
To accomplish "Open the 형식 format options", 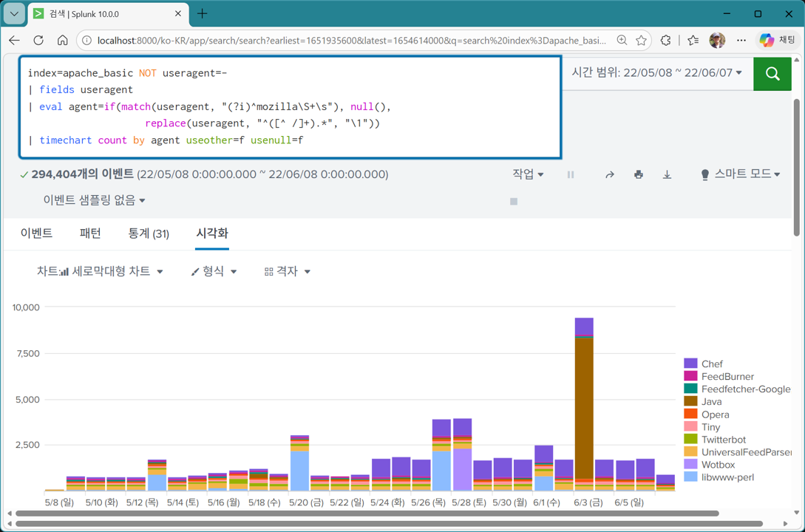I will pos(214,271).
